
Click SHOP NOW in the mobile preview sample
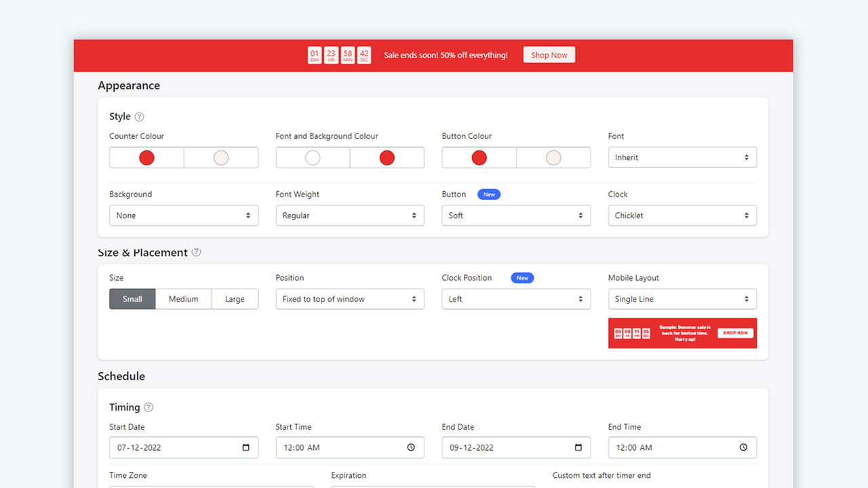[735, 333]
